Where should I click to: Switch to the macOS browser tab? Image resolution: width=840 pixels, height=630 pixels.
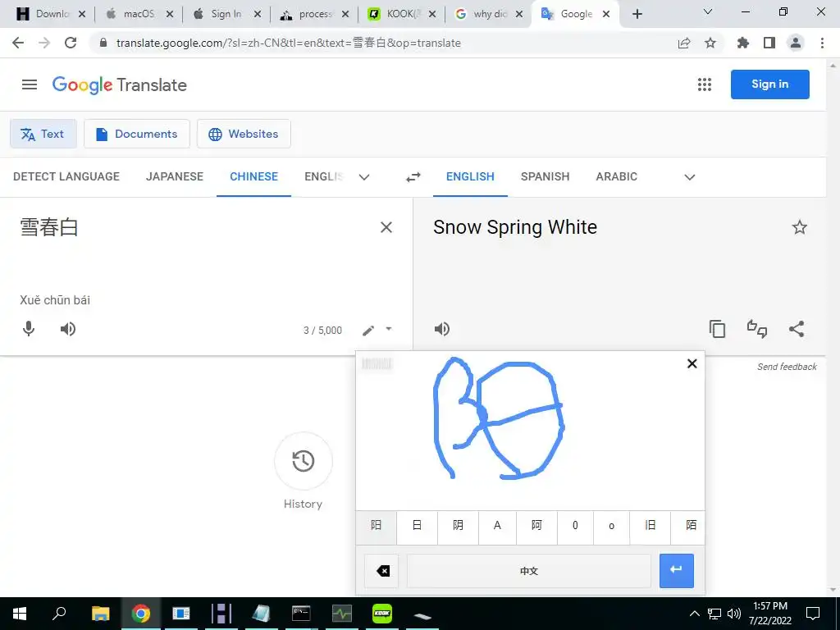pos(139,14)
